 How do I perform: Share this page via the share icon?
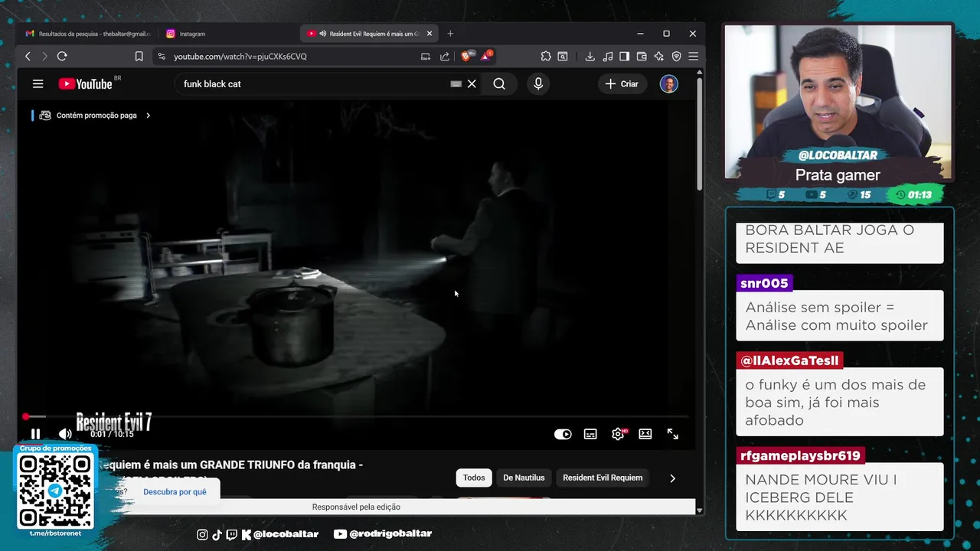445,56
